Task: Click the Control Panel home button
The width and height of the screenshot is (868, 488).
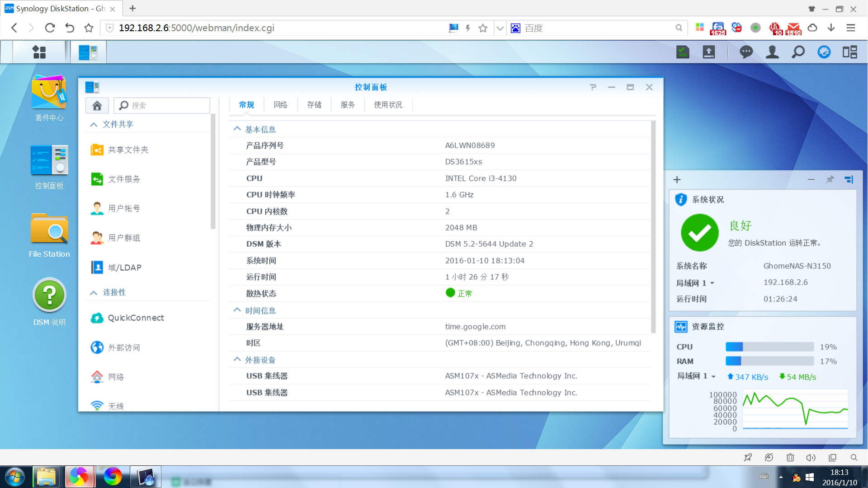Action: coord(97,105)
